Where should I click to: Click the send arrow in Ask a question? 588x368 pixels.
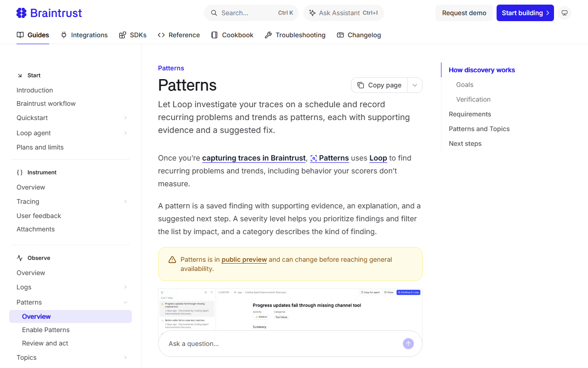click(x=408, y=344)
